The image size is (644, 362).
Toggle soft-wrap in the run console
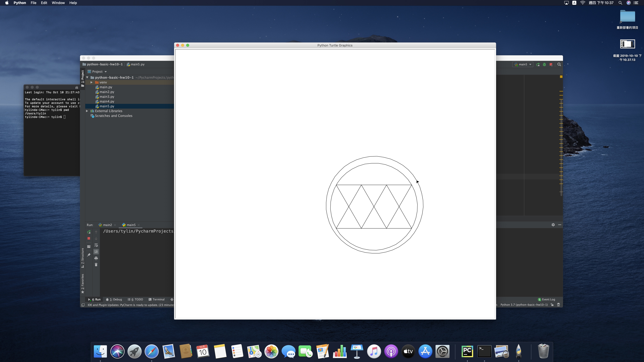(x=96, y=245)
